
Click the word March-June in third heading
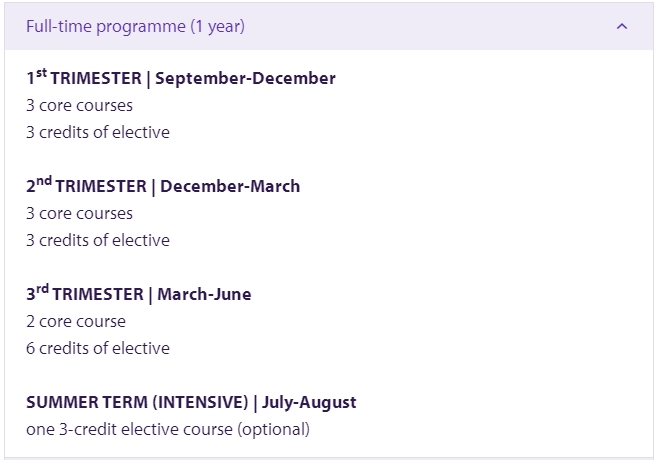point(204,294)
